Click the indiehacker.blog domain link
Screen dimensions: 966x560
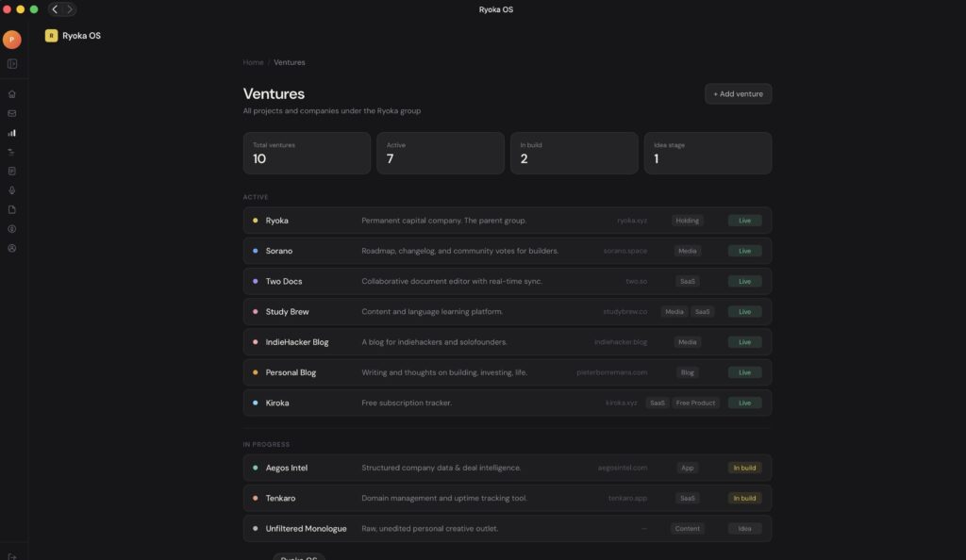point(621,342)
